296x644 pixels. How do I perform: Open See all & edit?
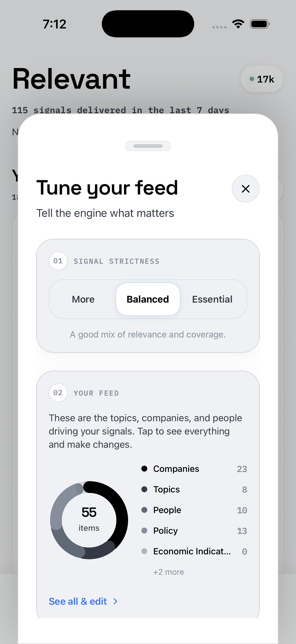tap(78, 601)
